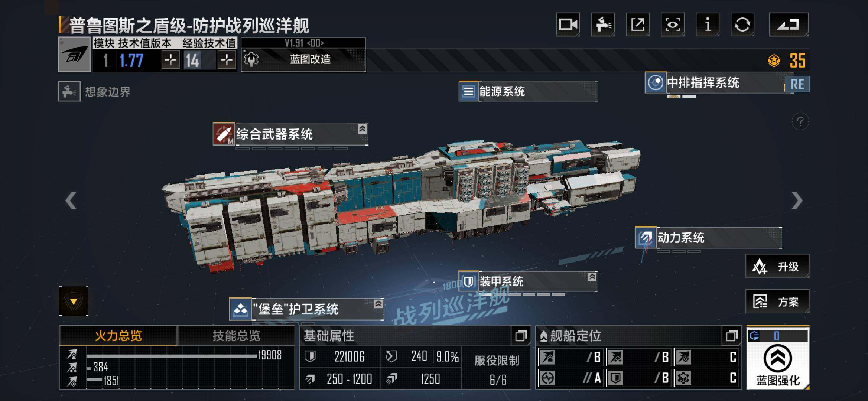Open the share/export icon
Viewport: 868px width, 401px height.
pos(637,25)
